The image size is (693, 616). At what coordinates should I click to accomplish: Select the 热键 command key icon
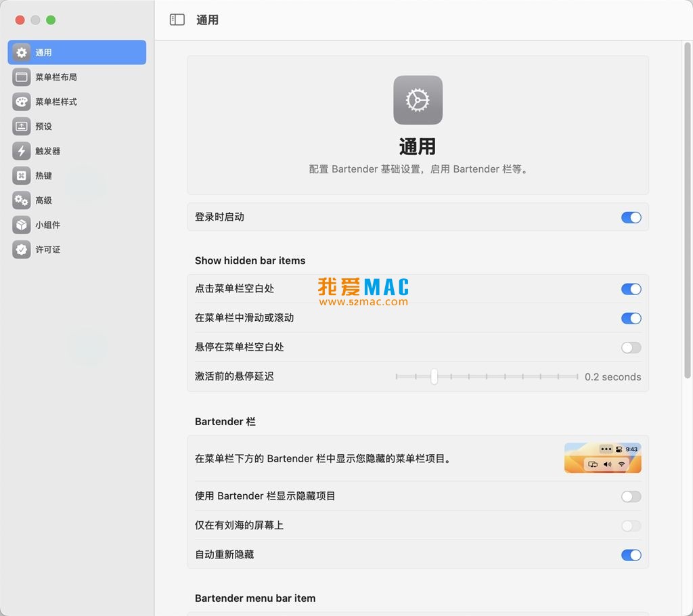tap(22, 176)
